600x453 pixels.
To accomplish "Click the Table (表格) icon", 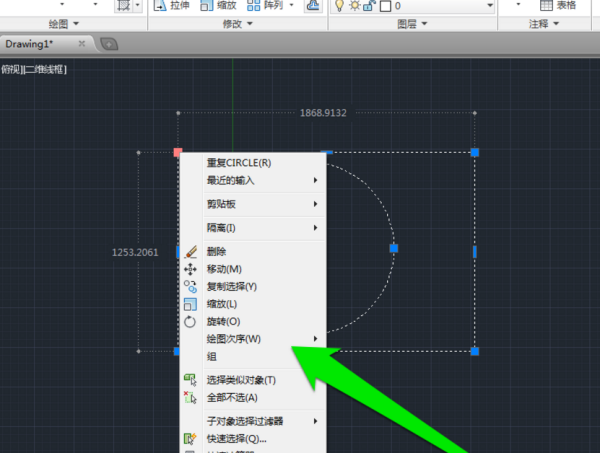I will point(546,5).
